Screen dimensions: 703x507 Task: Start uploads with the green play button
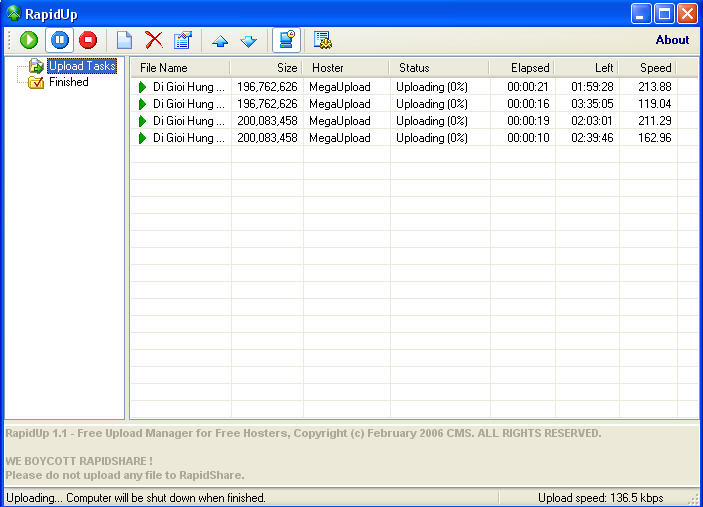coord(29,40)
